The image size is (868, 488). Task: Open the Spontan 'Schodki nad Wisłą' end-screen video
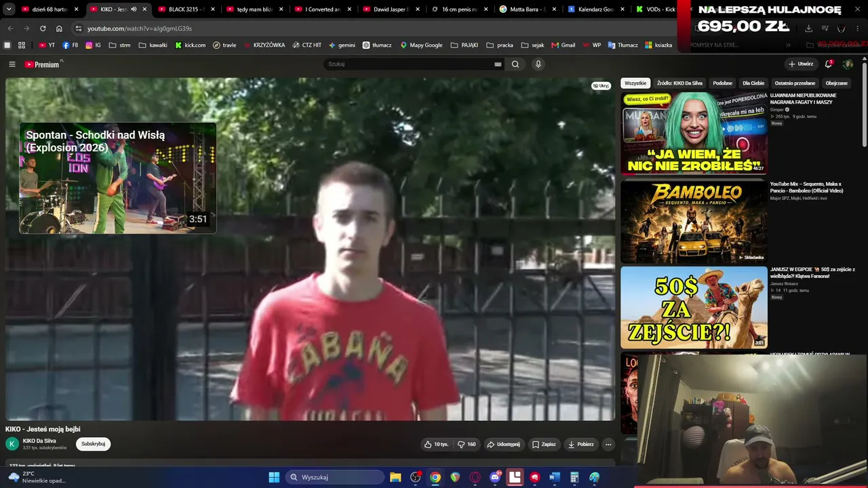118,178
